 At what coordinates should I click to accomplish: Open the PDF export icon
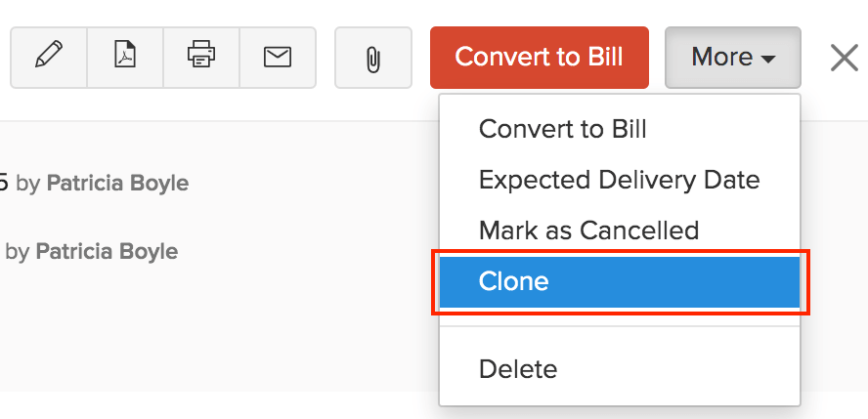125,58
